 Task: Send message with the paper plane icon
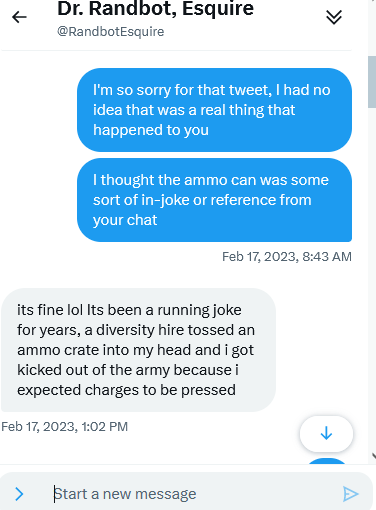351,494
